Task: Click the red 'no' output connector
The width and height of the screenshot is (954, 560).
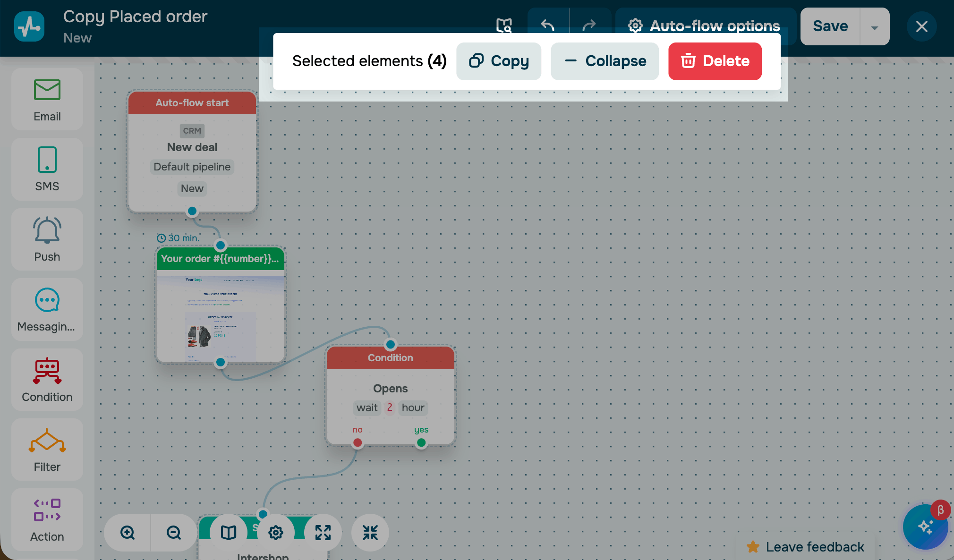Action: tap(358, 442)
